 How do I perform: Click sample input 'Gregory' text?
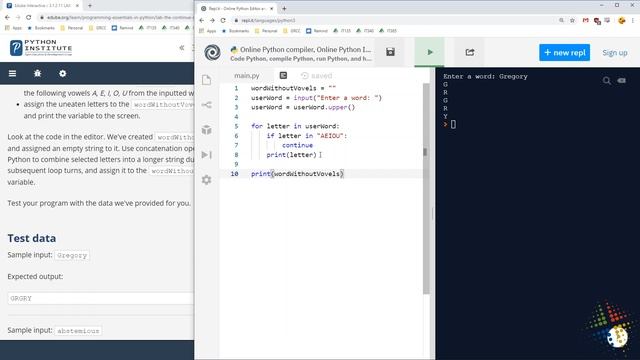(72, 255)
